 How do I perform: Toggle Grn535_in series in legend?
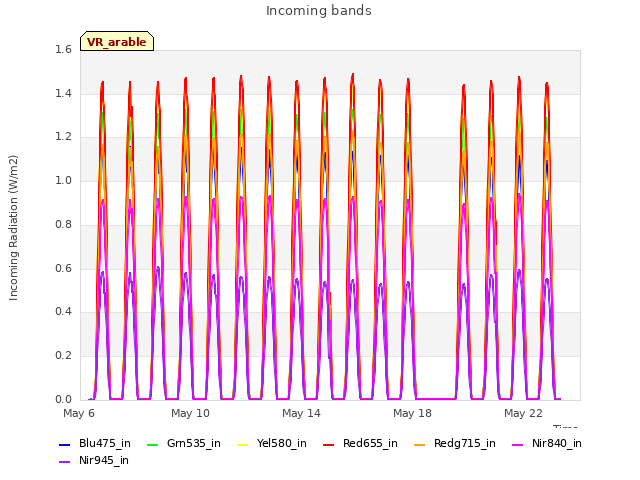tap(184, 443)
